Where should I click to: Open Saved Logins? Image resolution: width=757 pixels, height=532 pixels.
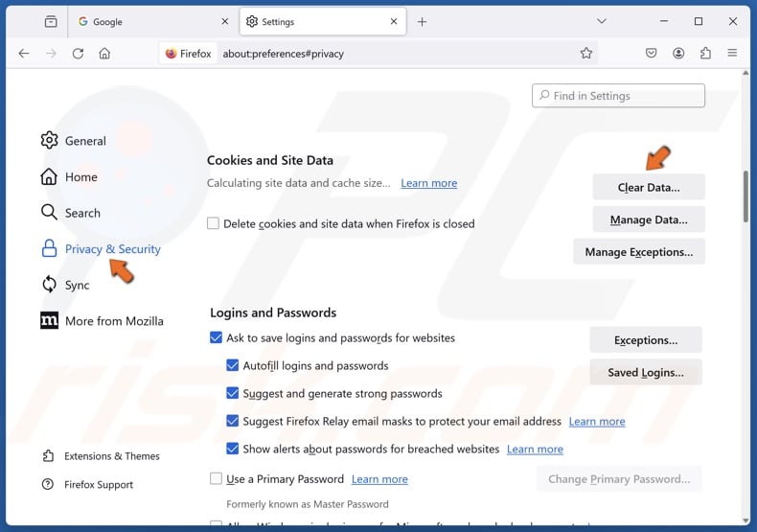tap(646, 372)
